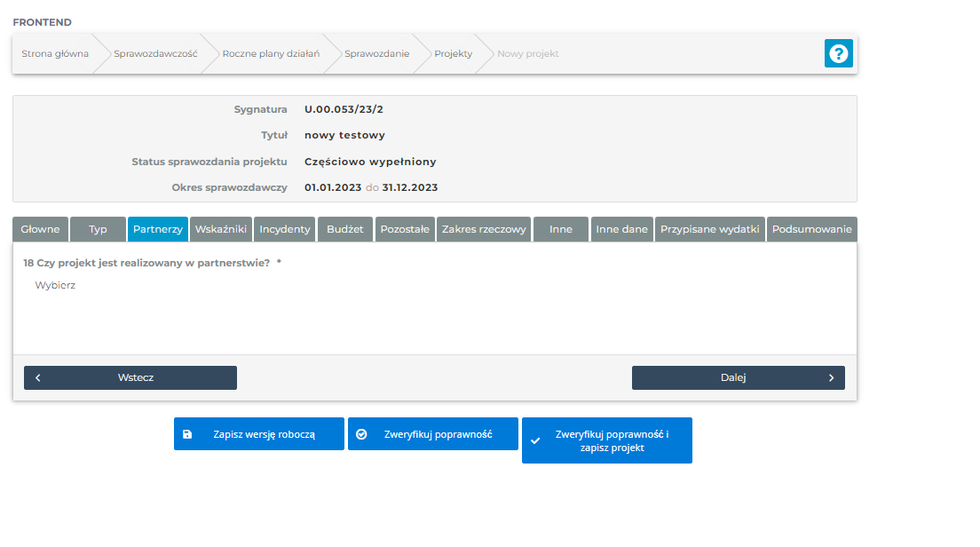980x547 pixels.
Task: Go to the Incydenty tab
Action: click(285, 229)
